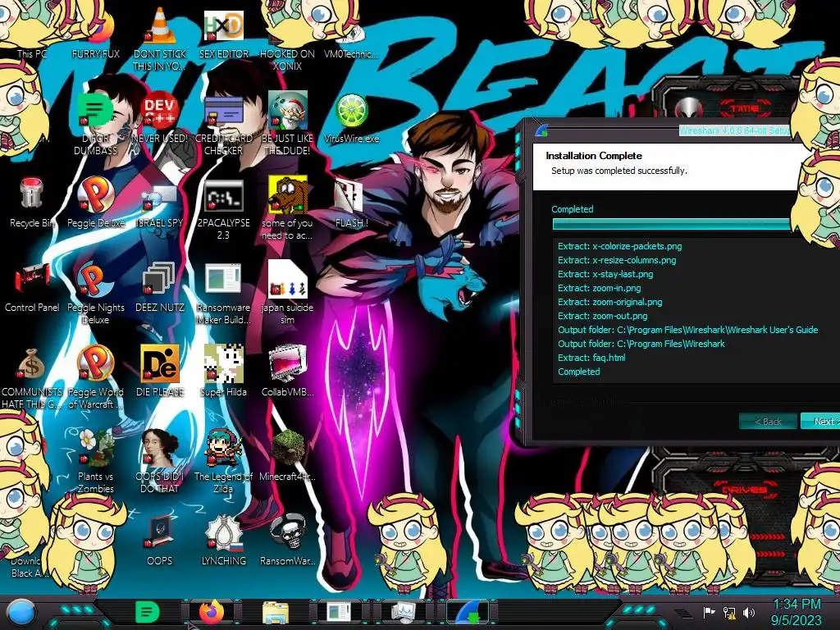Launch Super Hilda game icon
This screenshot has width=840, height=630.
coord(224,371)
